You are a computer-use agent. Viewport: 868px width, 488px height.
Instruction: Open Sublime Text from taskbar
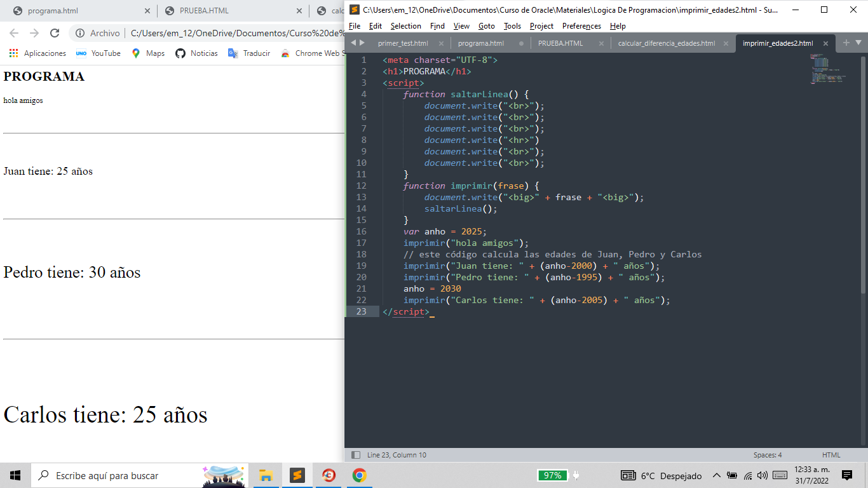point(297,475)
